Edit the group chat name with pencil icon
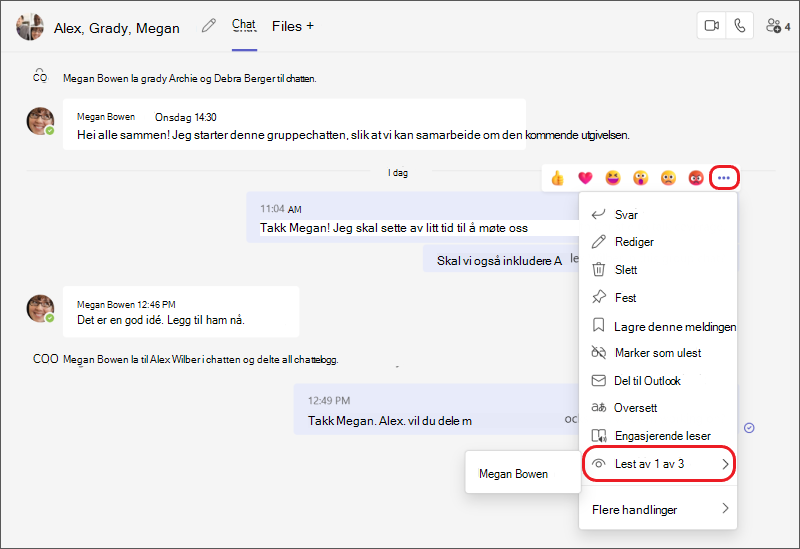Image resolution: width=800 pixels, height=549 pixels. coord(209,26)
